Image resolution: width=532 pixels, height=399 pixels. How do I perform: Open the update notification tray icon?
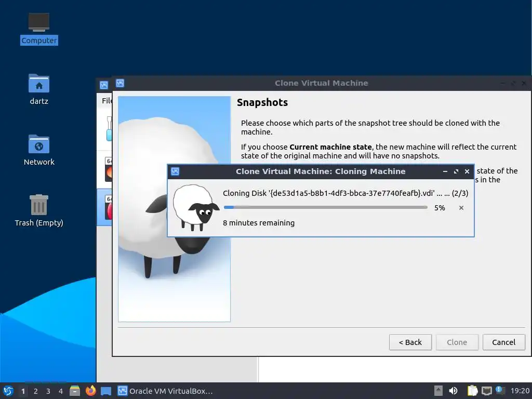click(500, 390)
